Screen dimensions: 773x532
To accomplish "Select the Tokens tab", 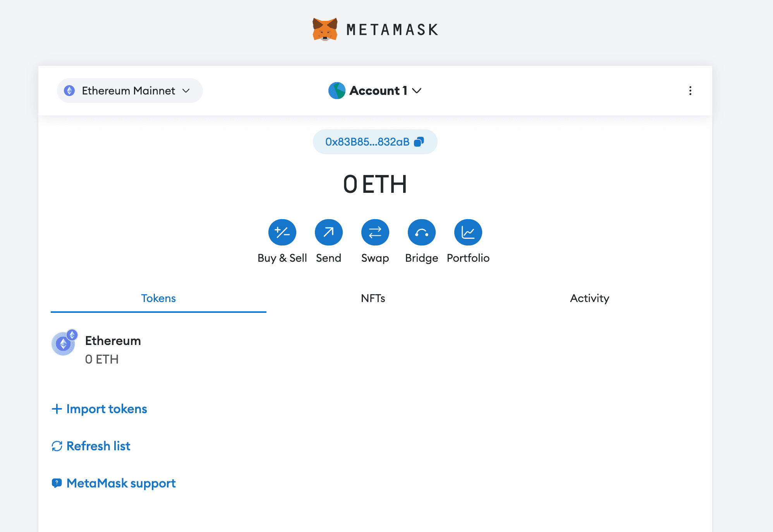I will tap(158, 298).
